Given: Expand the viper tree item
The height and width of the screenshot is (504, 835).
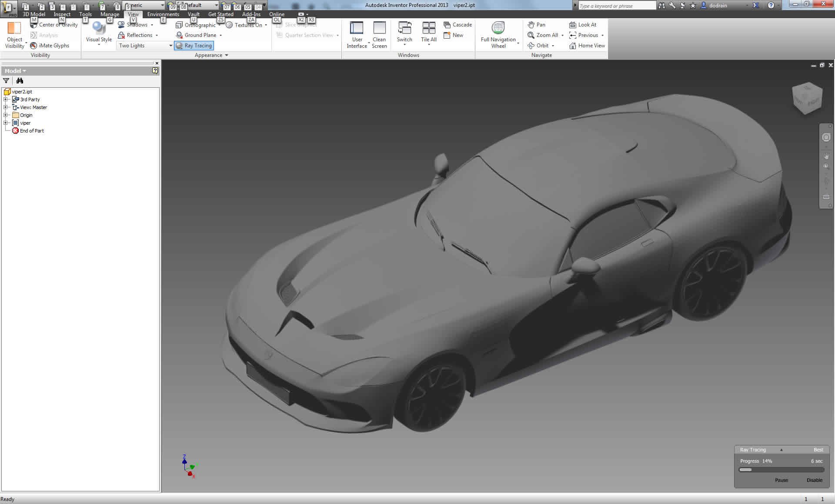Looking at the screenshot, I should (5, 123).
